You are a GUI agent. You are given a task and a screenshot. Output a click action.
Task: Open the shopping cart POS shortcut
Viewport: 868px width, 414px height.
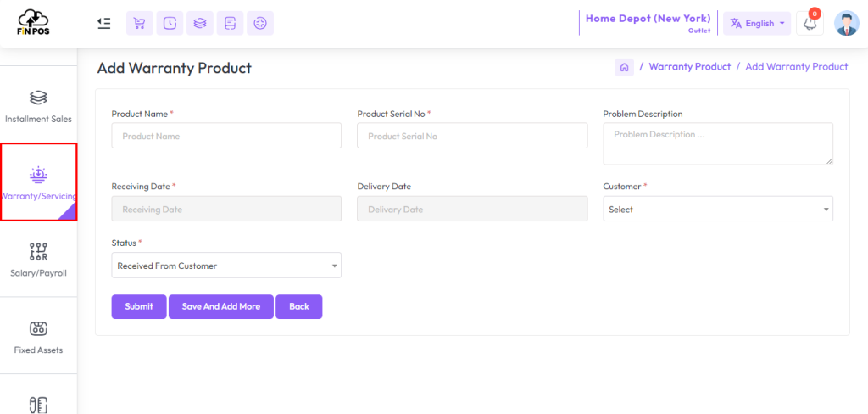click(x=140, y=23)
